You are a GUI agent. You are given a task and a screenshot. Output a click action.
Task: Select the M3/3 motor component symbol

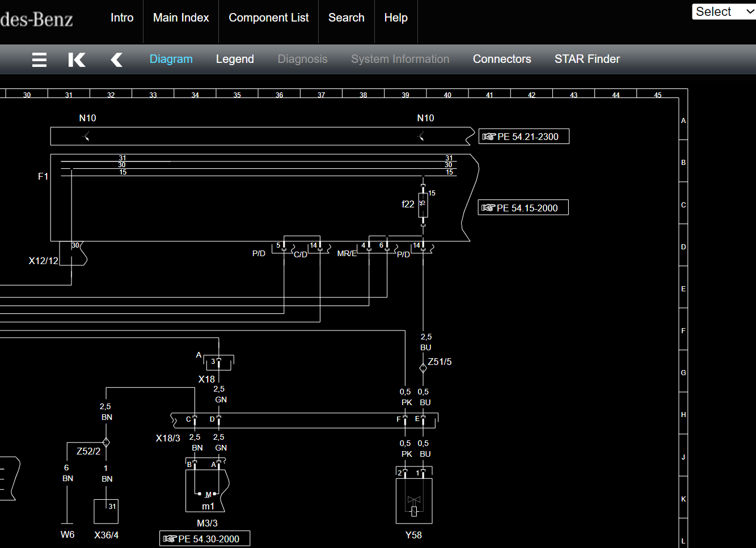point(207,491)
